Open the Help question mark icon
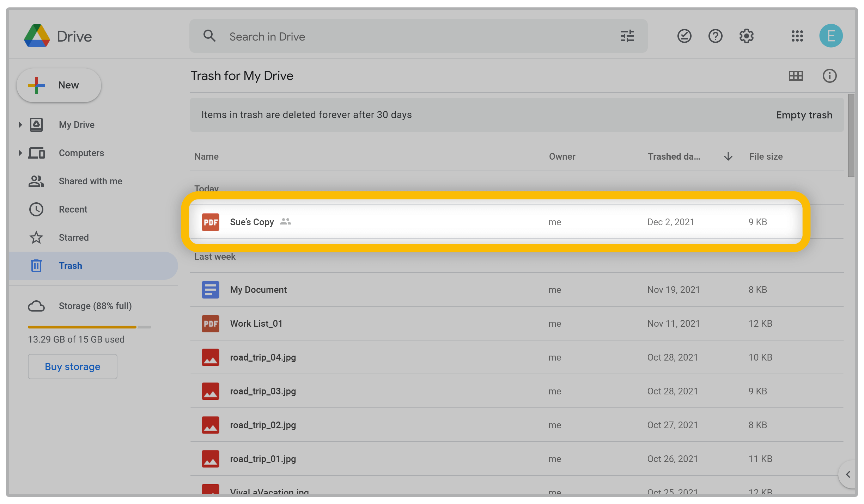The image size is (864, 504). pos(715,36)
